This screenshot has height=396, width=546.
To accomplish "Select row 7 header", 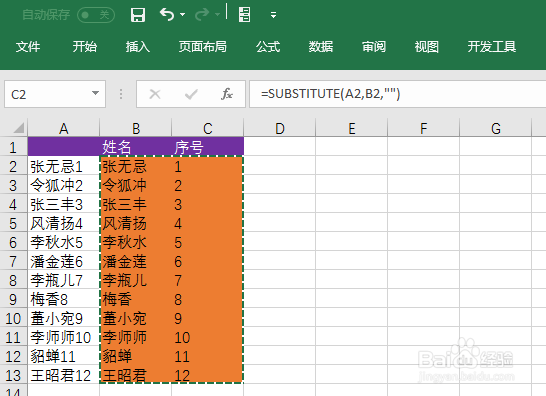I will click(x=13, y=261).
